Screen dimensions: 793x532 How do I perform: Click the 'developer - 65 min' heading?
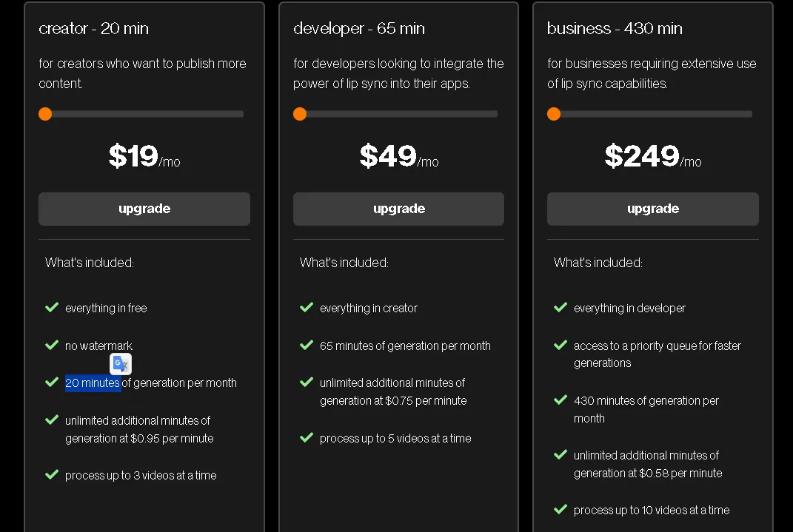click(359, 29)
